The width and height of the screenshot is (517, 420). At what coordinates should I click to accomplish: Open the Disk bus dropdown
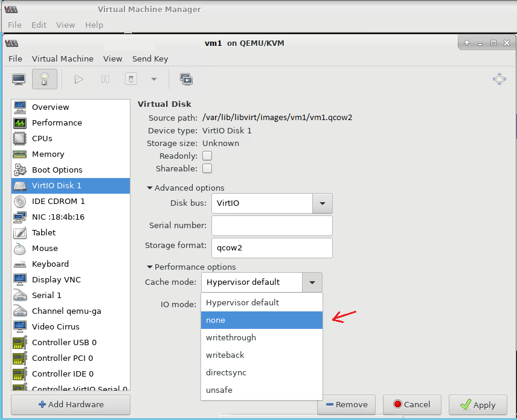click(322, 203)
